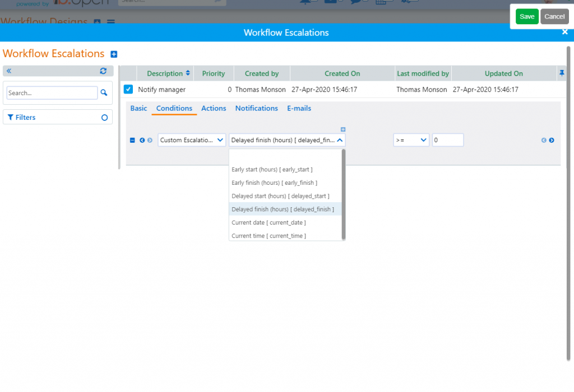The image size is (574, 392).
Task: Open the Custom Escalation dropdown
Action: 192,140
